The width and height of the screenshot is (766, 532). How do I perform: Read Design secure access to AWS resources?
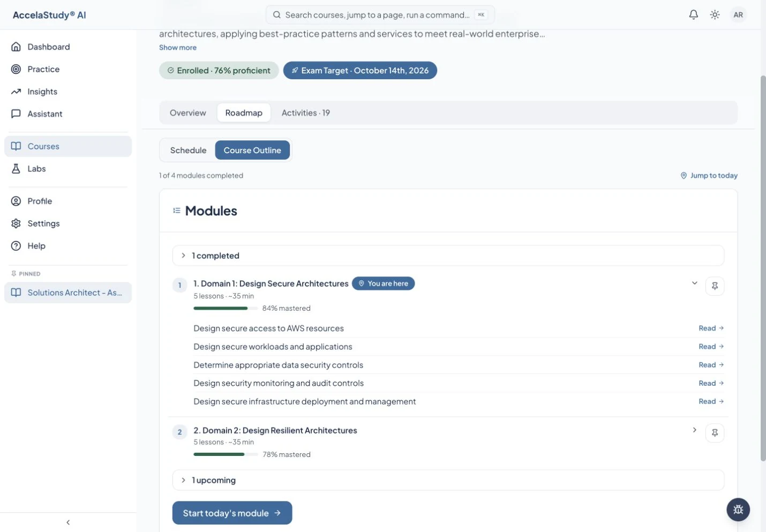(711, 328)
